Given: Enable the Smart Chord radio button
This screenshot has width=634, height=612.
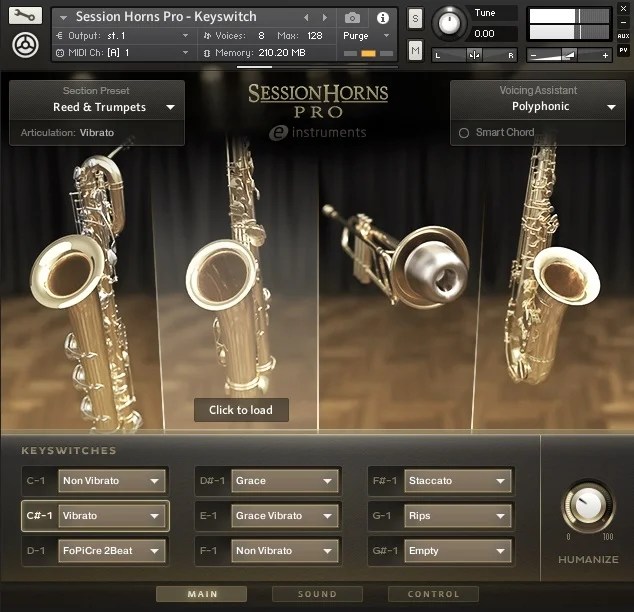Looking at the screenshot, I should click(x=464, y=133).
